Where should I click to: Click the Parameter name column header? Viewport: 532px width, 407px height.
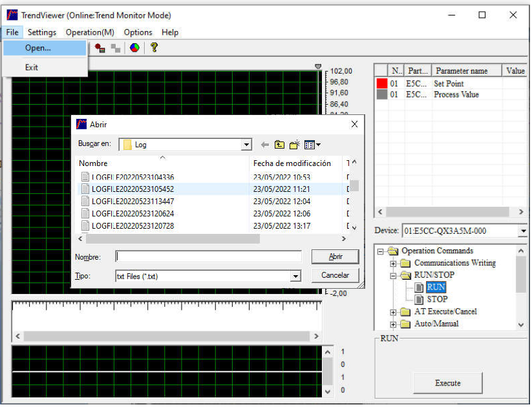467,71
